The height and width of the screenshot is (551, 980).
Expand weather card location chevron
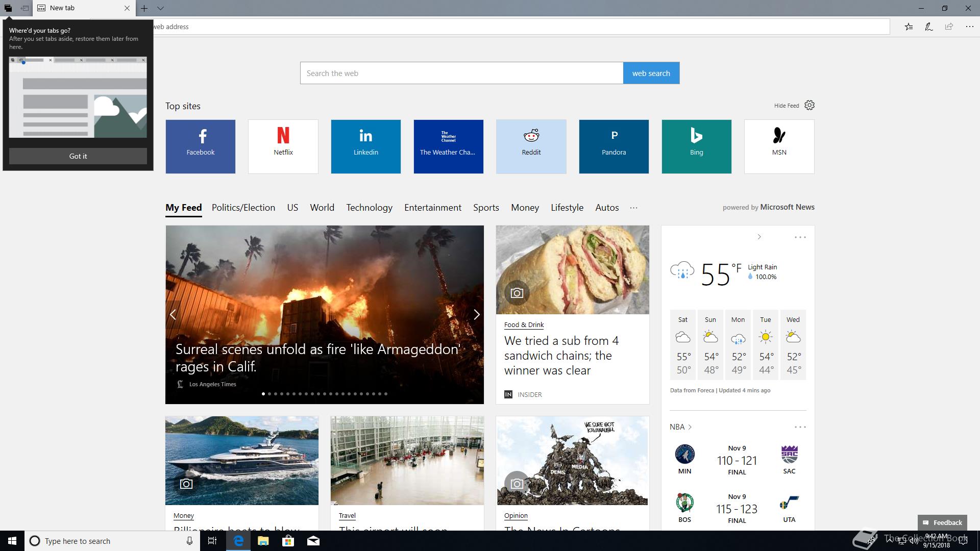click(759, 237)
